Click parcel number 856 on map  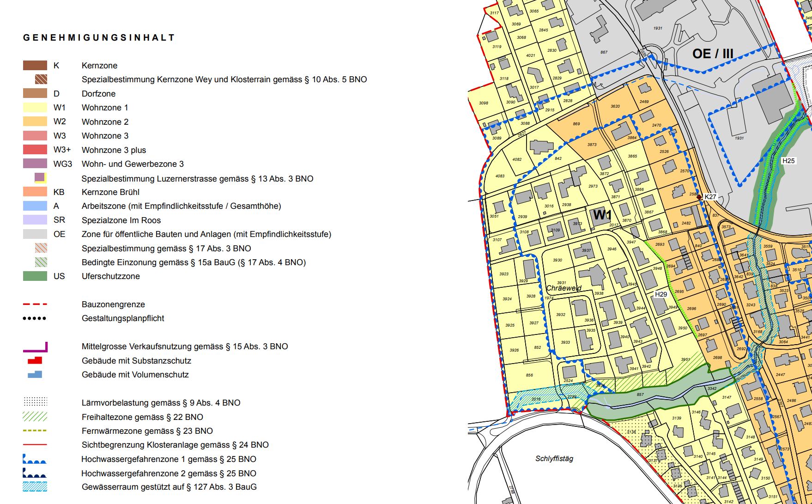529,375
